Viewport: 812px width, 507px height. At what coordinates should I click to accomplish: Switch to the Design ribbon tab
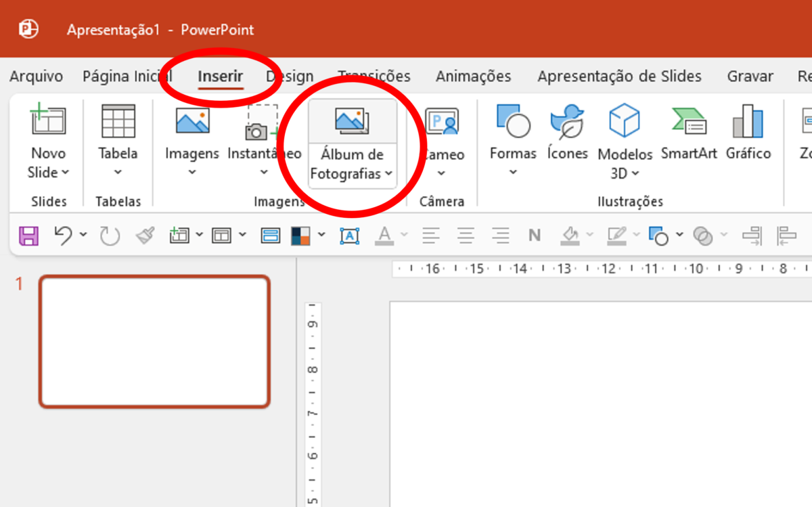(290, 76)
